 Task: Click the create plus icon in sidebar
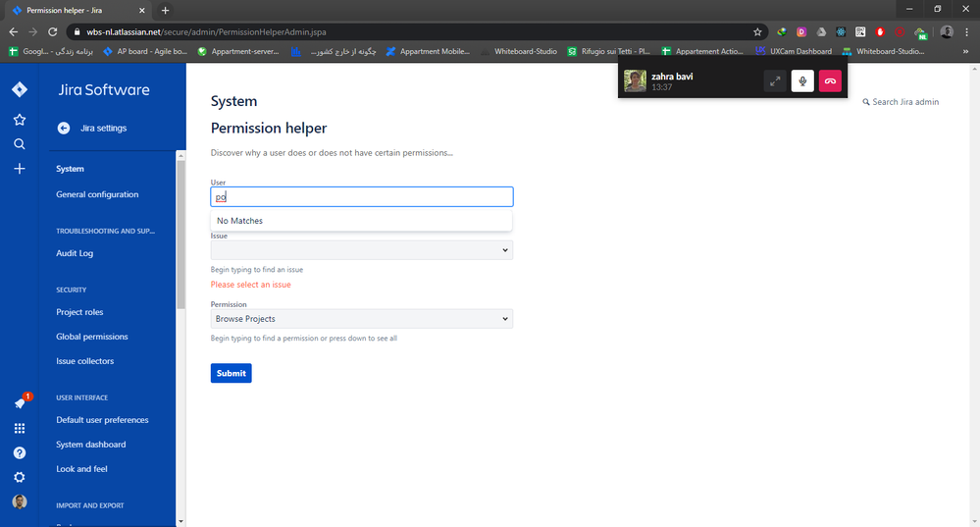[20, 169]
